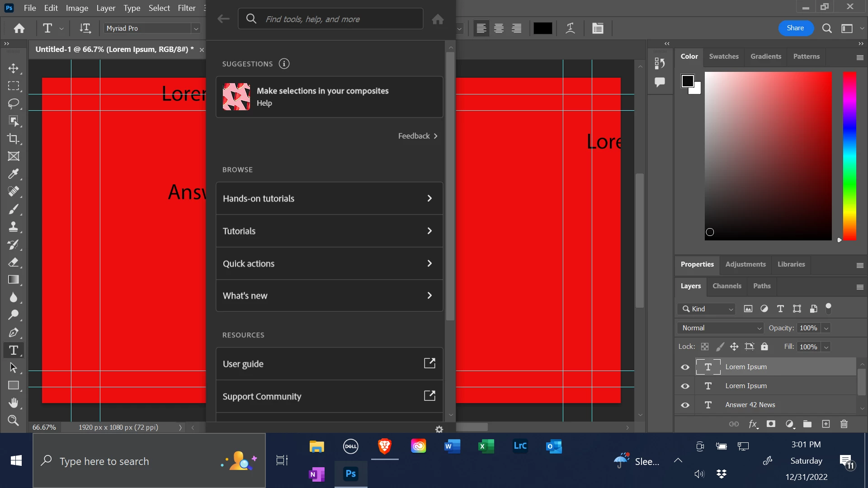The width and height of the screenshot is (868, 488).
Task: Click the create new layer icon
Action: pyautogui.click(x=826, y=424)
